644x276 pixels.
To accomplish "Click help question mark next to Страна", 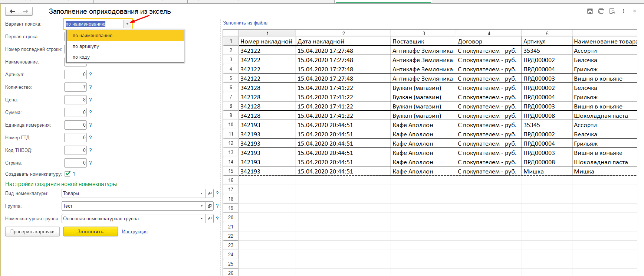I will tap(91, 163).
